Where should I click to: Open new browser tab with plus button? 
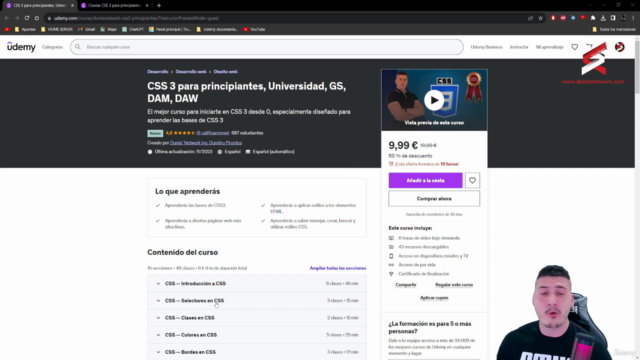tap(159, 5)
